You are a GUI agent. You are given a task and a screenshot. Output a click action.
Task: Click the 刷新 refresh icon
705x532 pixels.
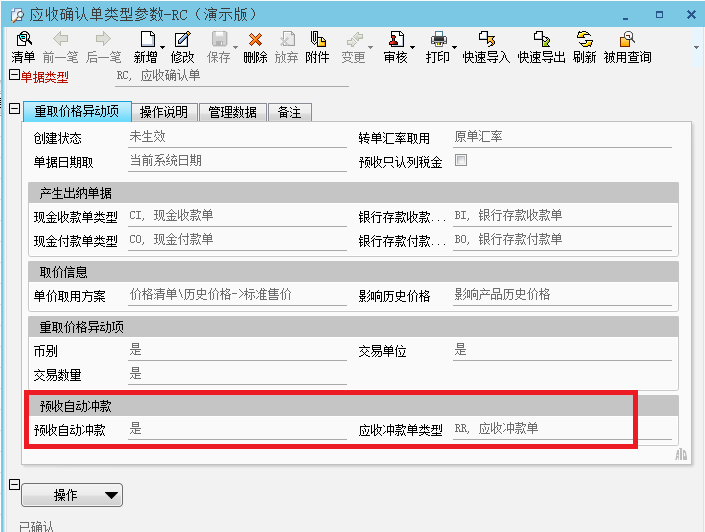585,40
